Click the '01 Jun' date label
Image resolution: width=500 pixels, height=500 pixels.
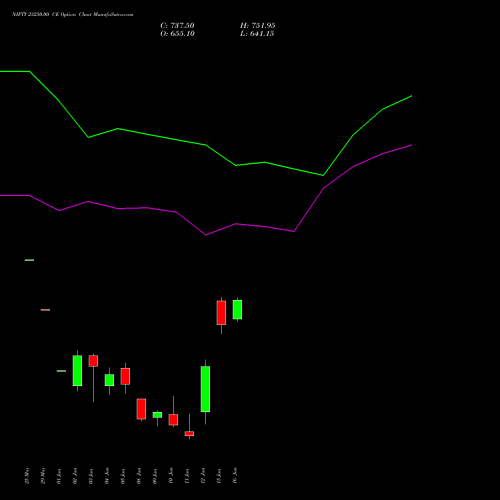tap(59, 476)
